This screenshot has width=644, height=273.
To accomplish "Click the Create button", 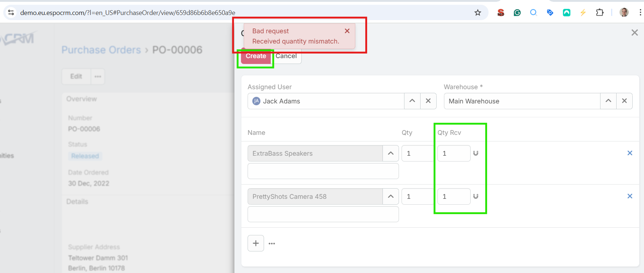I will tap(256, 56).
